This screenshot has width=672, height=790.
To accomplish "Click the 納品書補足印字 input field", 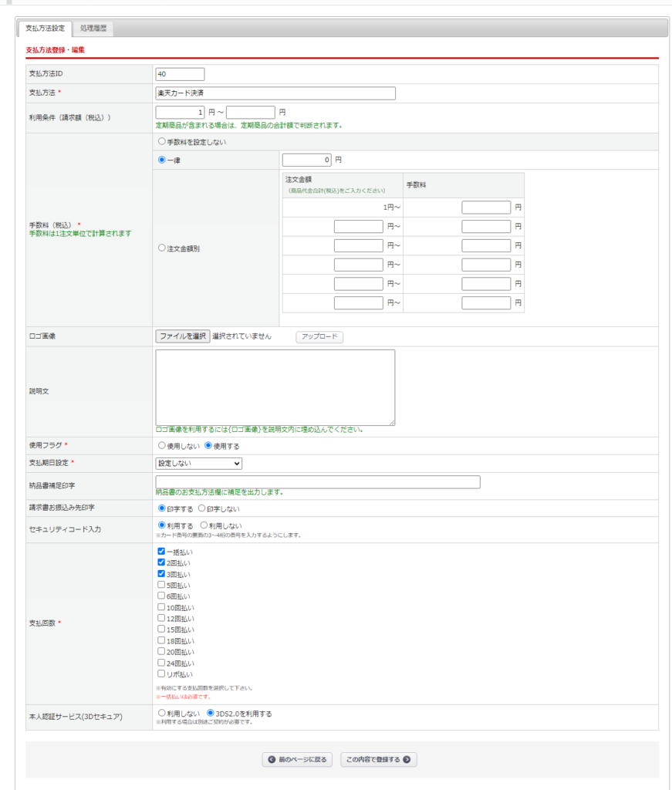I will 317,482.
